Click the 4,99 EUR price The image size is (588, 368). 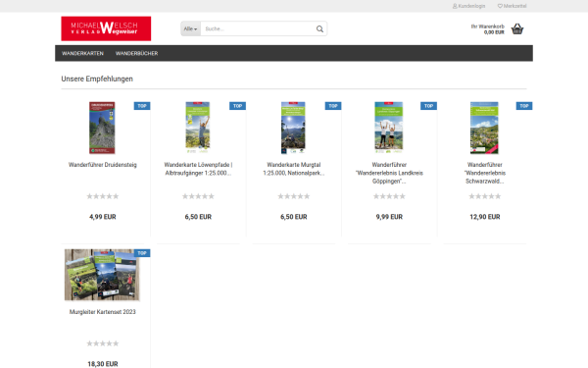click(x=102, y=217)
